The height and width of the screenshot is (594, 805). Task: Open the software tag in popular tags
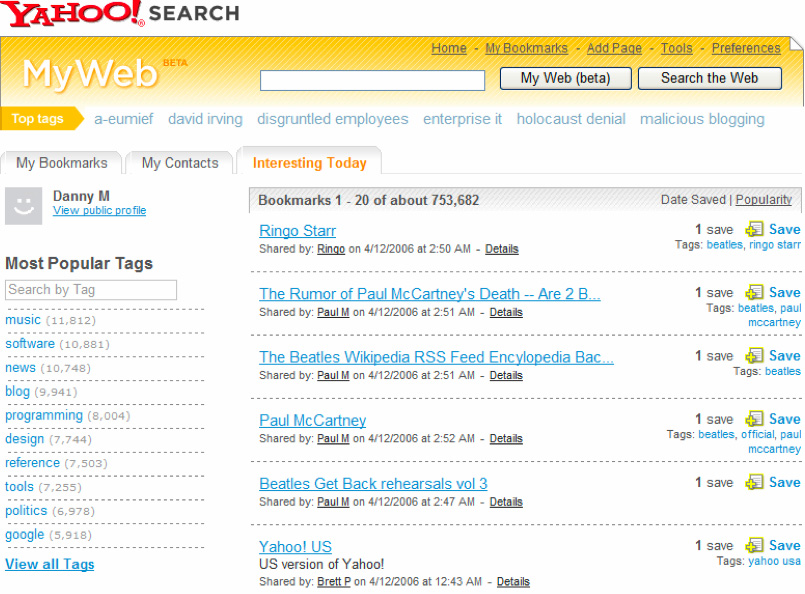tap(30, 343)
